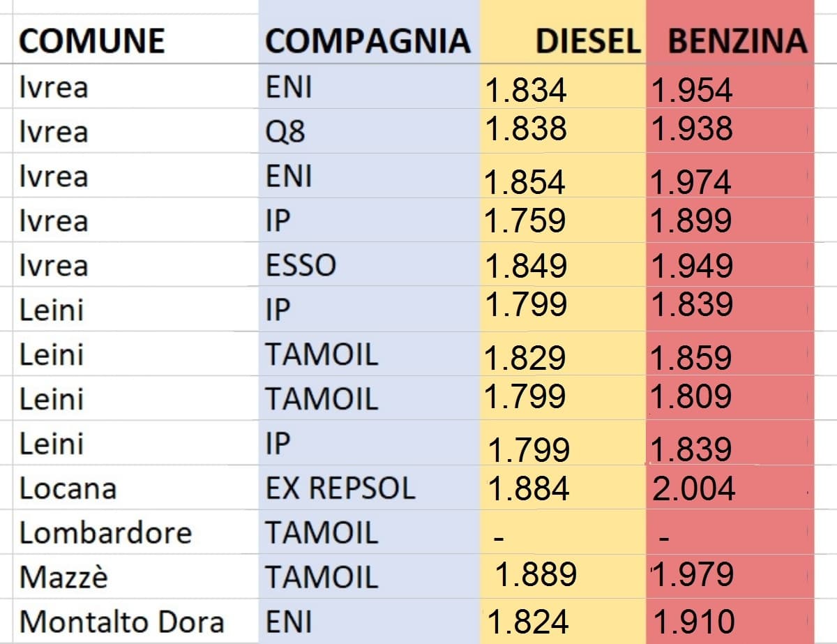Select the EX REPSOL cell
This screenshot has height=644, width=837.
[x=340, y=488]
